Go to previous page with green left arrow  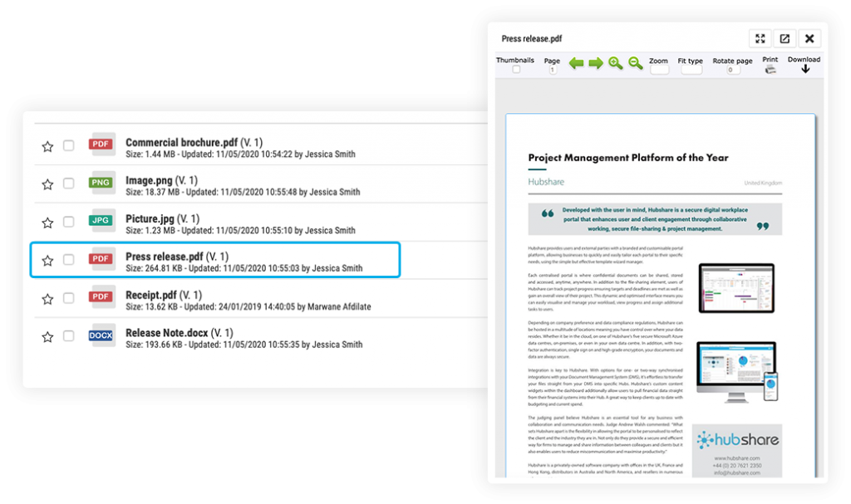pos(576,63)
